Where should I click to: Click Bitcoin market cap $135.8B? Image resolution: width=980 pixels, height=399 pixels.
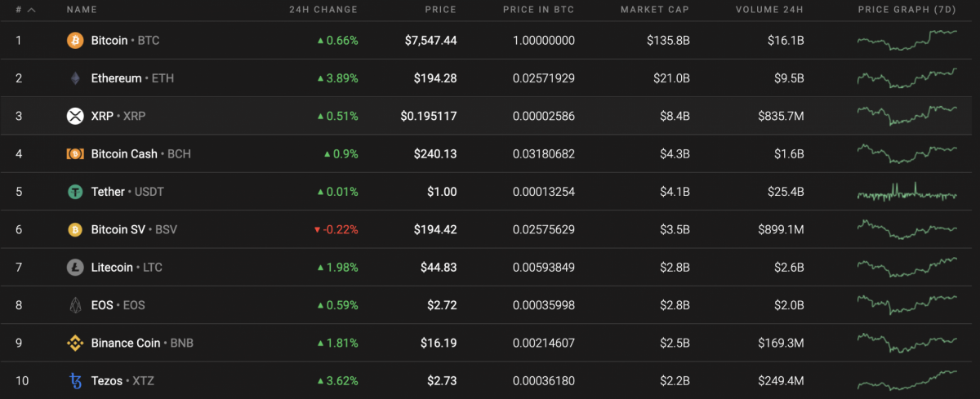click(x=667, y=40)
